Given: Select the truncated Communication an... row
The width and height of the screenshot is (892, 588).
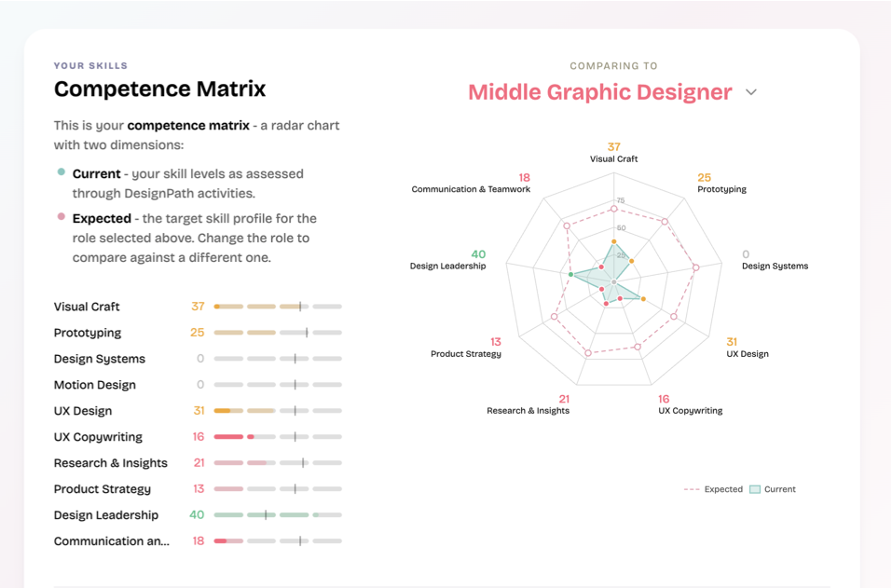Looking at the screenshot, I should pyautogui.click(x=198, y=540).
